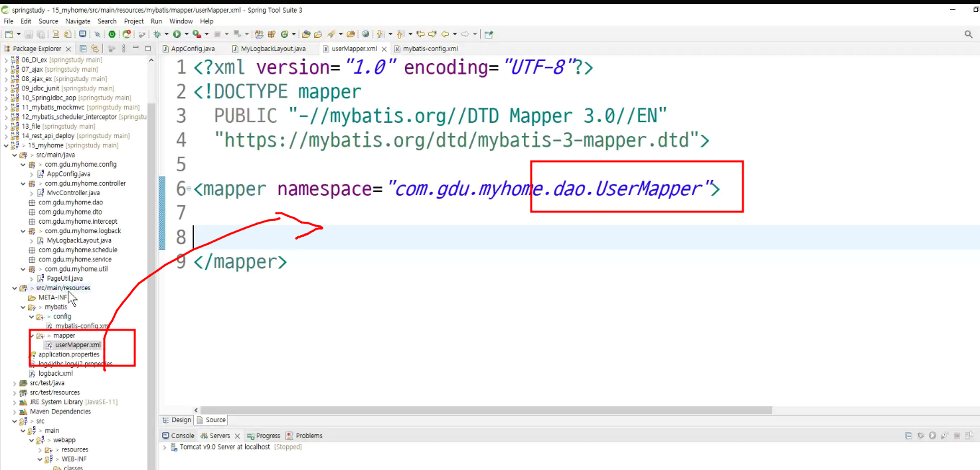Click the Open Type toolbar icon
The image size is (980, 470).
pos(306,34)
